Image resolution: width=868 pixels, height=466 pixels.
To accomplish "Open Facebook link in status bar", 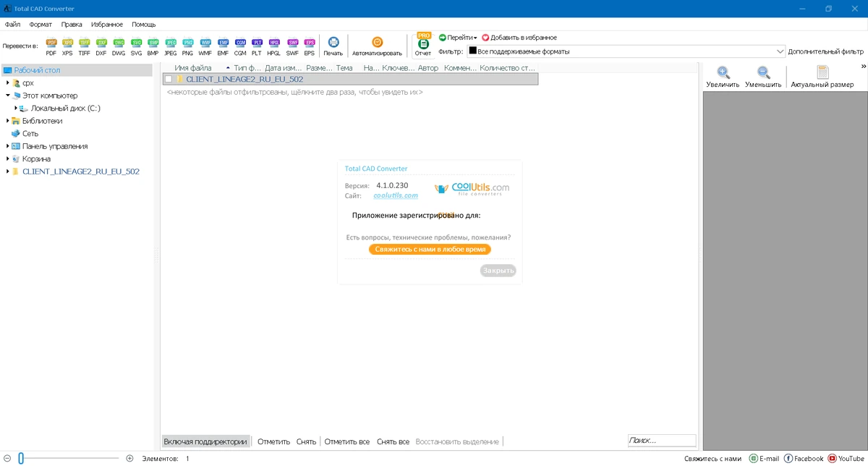I will pos(804,459).
